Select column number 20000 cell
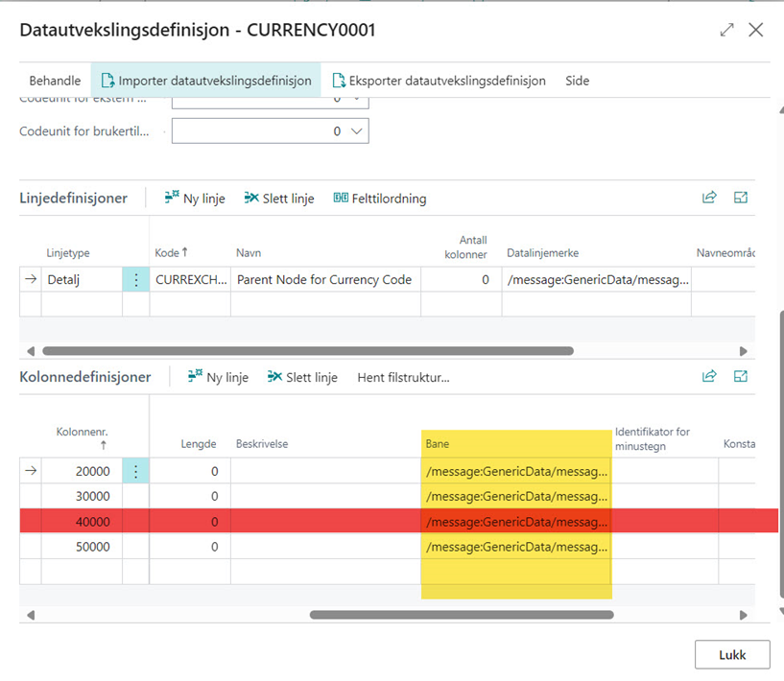This screenshot has width=784, height=681. click(x=82, y=471)
